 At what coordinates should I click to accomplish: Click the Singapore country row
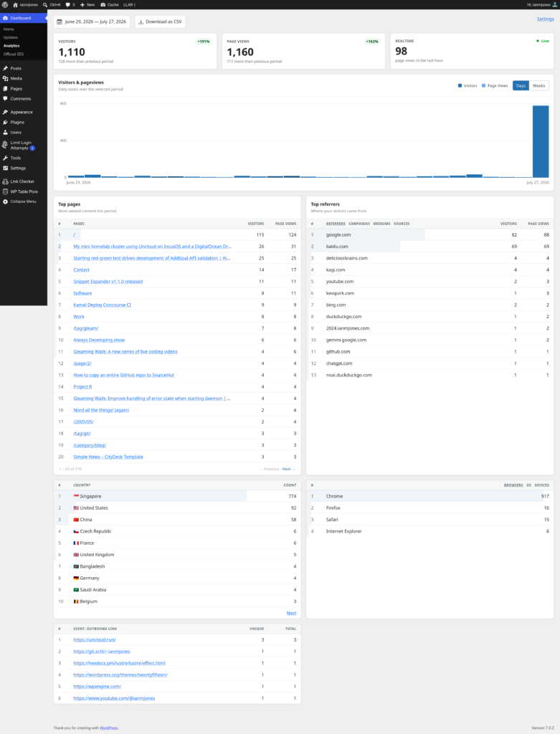click(x=177, y=496)
